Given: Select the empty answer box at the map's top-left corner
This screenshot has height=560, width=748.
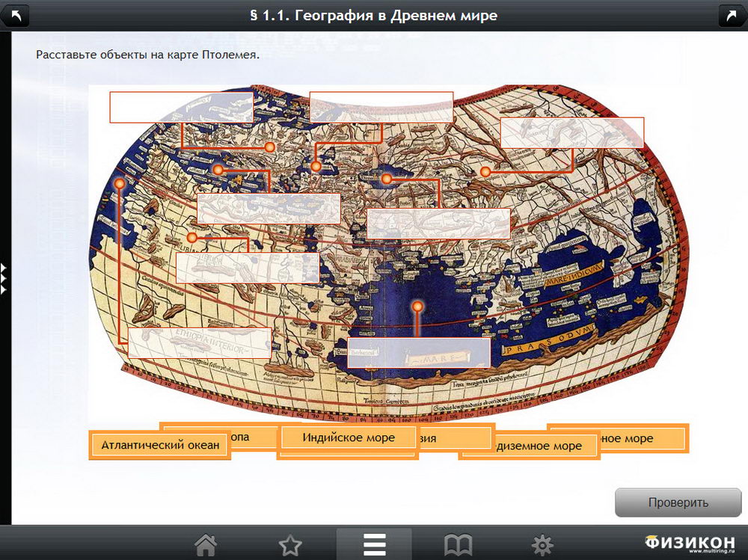Looking at the screenshot, I should 181,108.
